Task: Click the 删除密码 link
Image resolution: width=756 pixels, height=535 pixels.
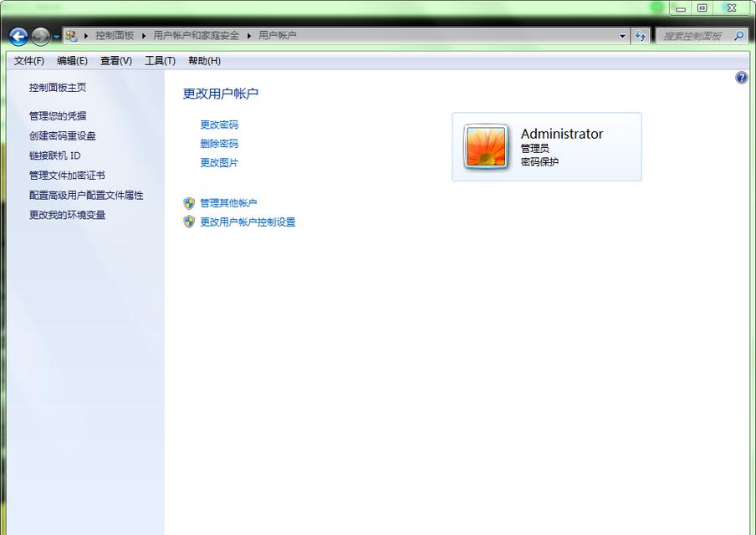Action: click(x=219, y=144)
